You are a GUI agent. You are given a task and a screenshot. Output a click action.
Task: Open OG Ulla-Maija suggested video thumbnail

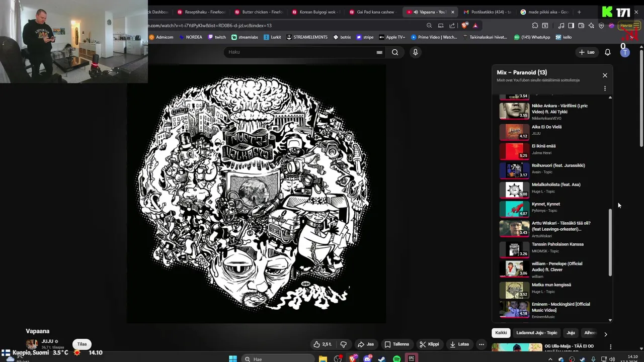tap(517, 348)
